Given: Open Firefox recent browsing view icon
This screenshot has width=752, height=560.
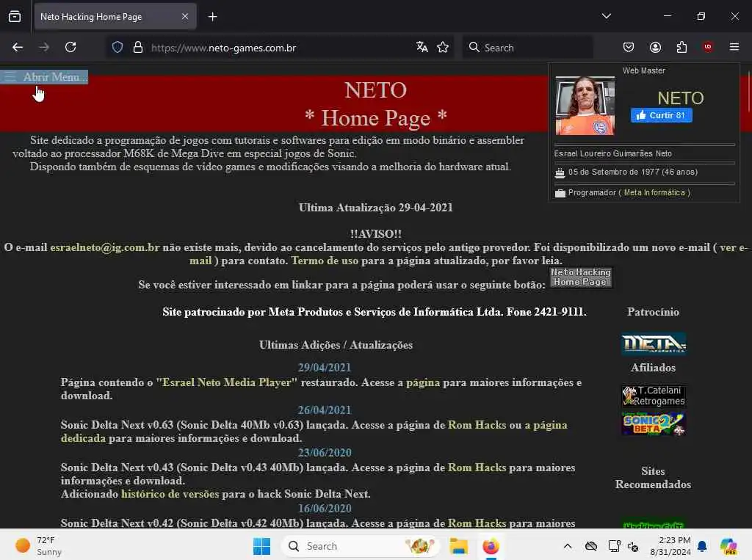Looking at the screenshot, I should click(15, 16).
